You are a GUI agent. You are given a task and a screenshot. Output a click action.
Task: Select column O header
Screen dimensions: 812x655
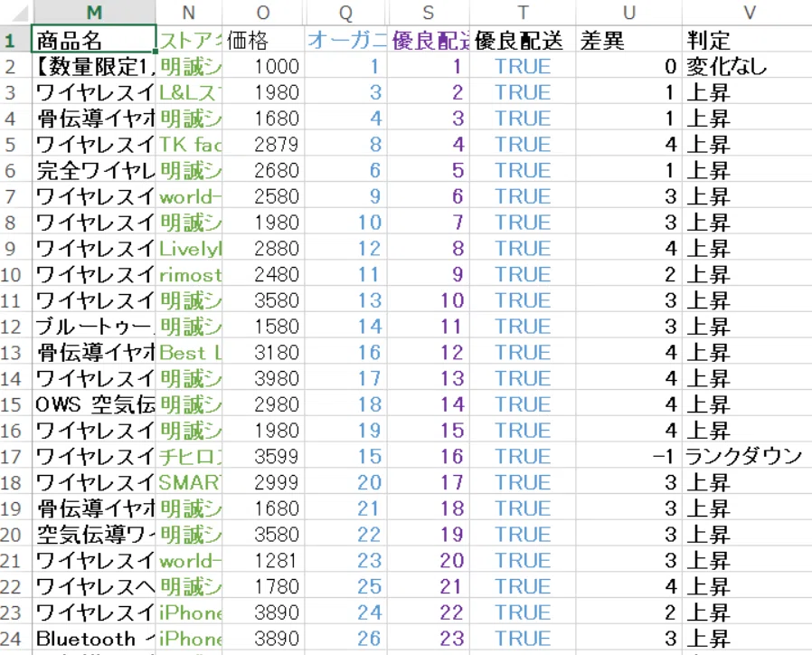(x=264, y=12)
